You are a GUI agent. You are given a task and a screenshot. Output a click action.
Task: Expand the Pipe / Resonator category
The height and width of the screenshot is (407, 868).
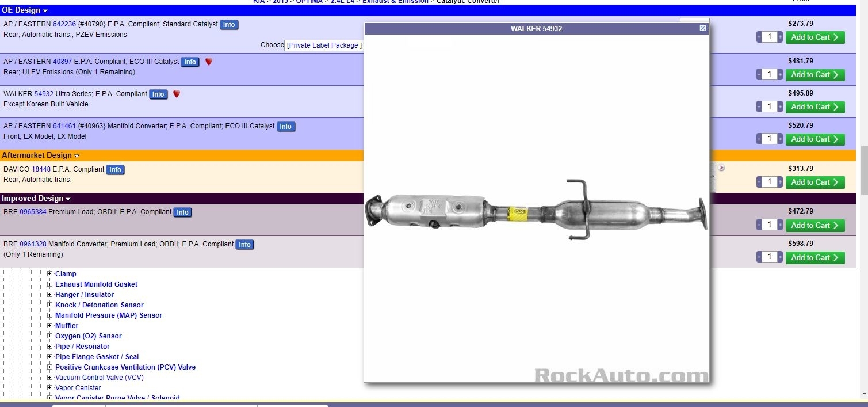pyautogui.click(x=50, y=347)
